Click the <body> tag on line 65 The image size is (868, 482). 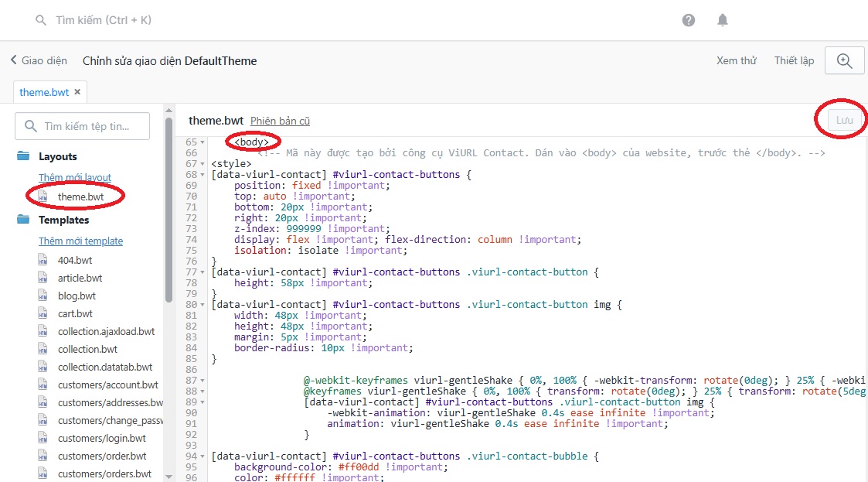pos(251,142)
